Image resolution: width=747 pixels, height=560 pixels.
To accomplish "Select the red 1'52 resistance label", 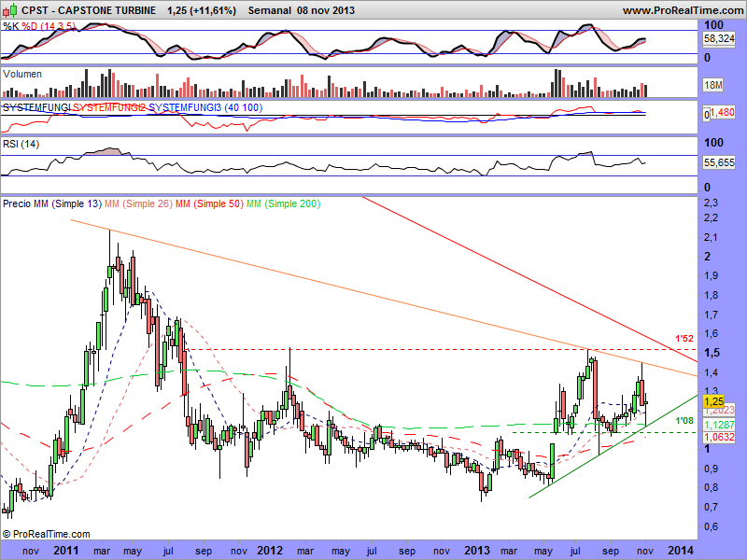I will (x=684, y=339).
